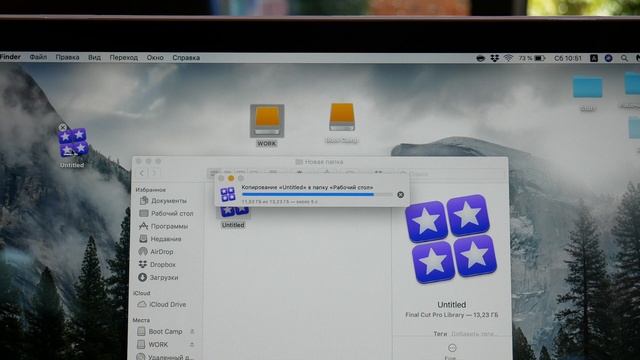Click the Final Cut library icon in copy dialog
The width and height of the screenshot is (640, 360).
[228, 194]
